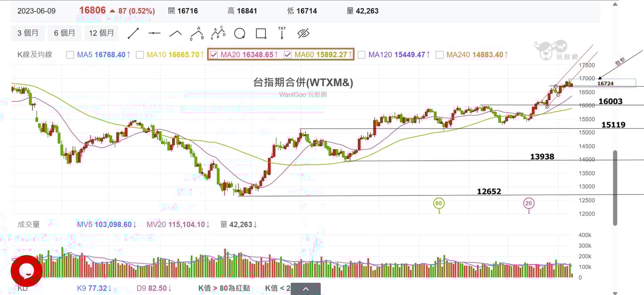
Task: Select the 0-A-B wave pattern tool
Action: [x=197, y=33]
